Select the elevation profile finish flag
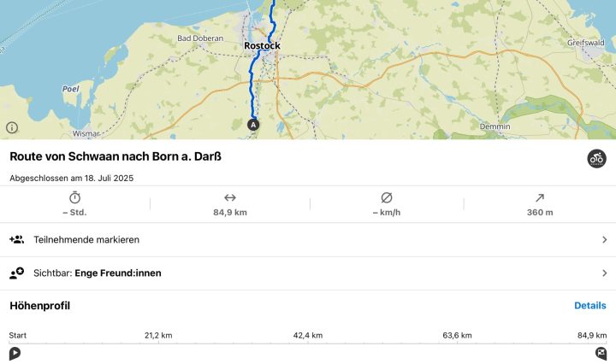Viewport: 616px width, 364px height. (601, 354)
